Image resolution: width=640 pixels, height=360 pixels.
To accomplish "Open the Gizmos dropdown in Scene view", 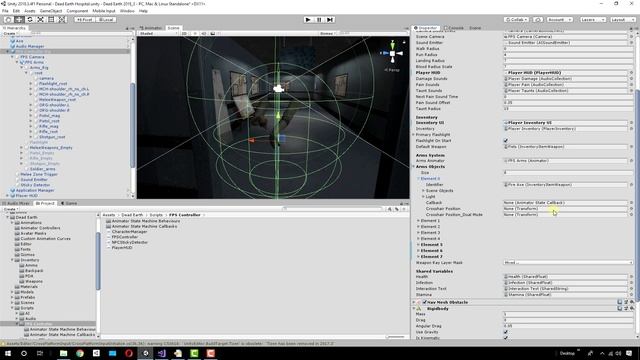I will [328, 33].
